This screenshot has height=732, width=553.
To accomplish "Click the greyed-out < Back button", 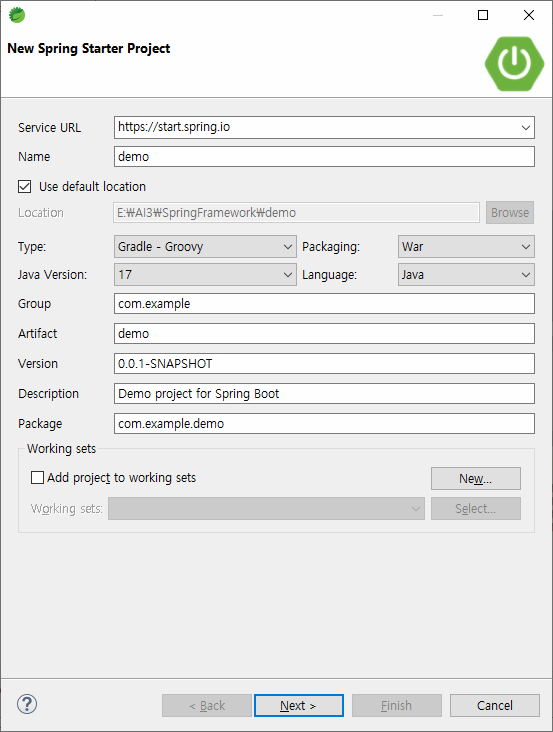I will coord(207,705).
